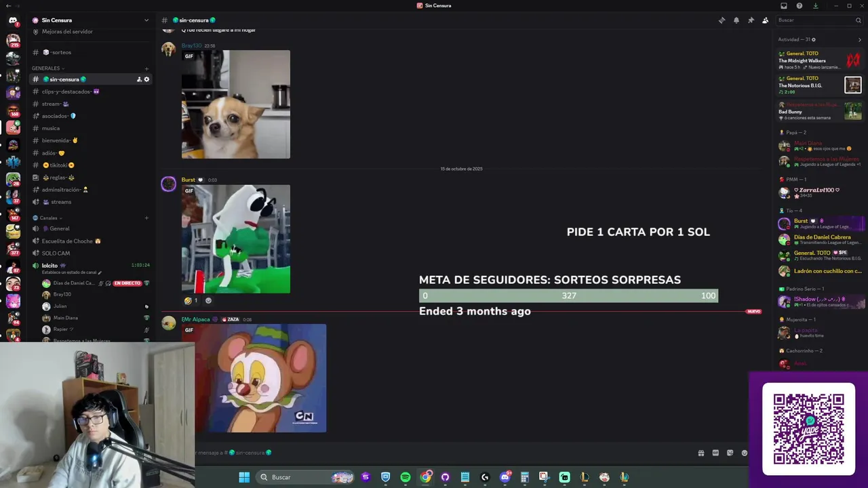868x488 pixels.
Task: Open the musica channel
Action: [90, 128]
